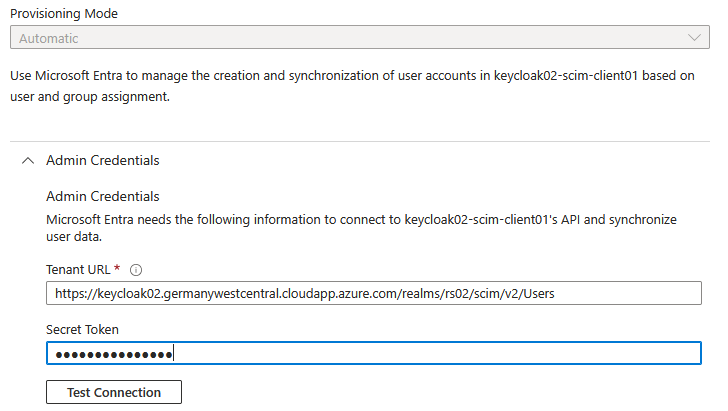
Task: Click the Admin Credentials section header title
Action: tap(102, 160)
